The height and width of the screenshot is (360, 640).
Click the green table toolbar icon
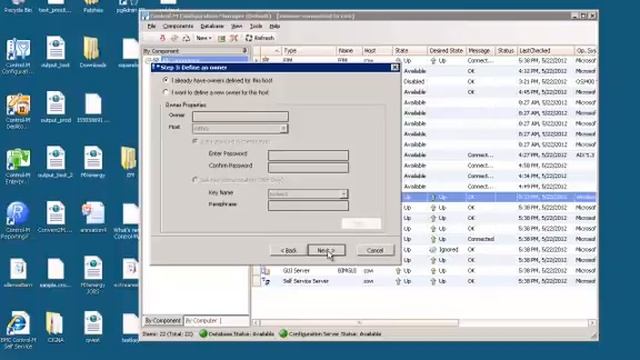[x=221, y=38]
